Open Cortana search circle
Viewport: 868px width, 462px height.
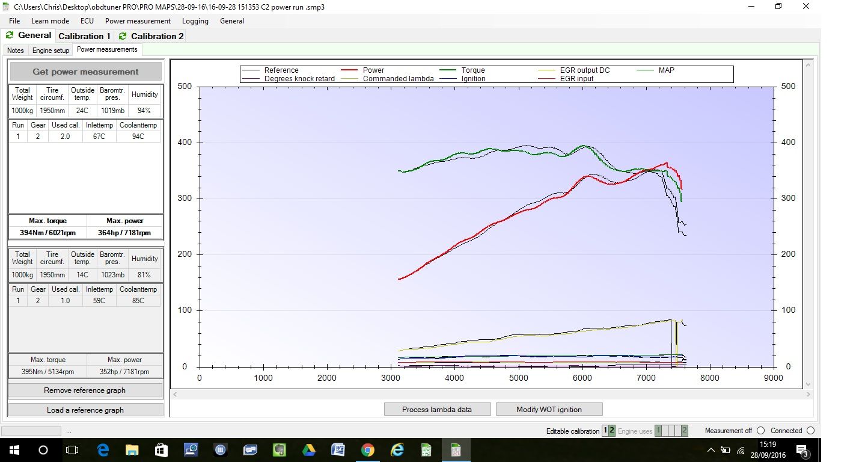(43, 450)
